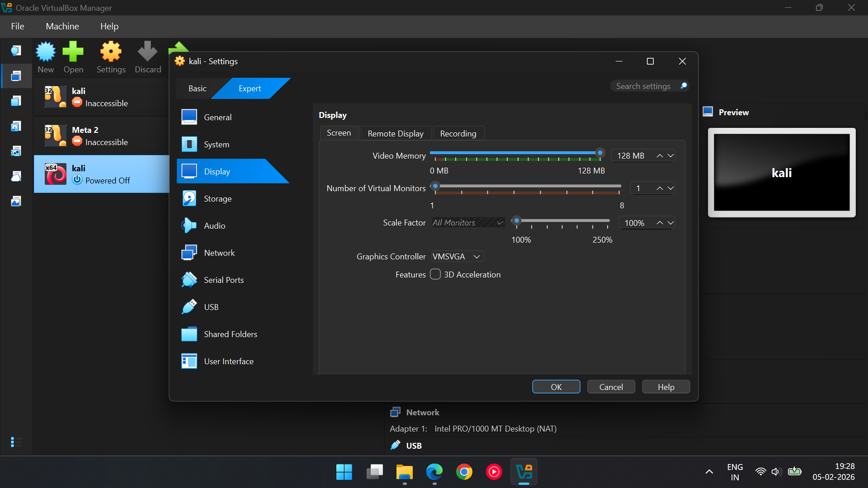868x488 pixels.
Task: Open the Serial Ports settings category
Action: pyautogui.click(x=223, y=280)
